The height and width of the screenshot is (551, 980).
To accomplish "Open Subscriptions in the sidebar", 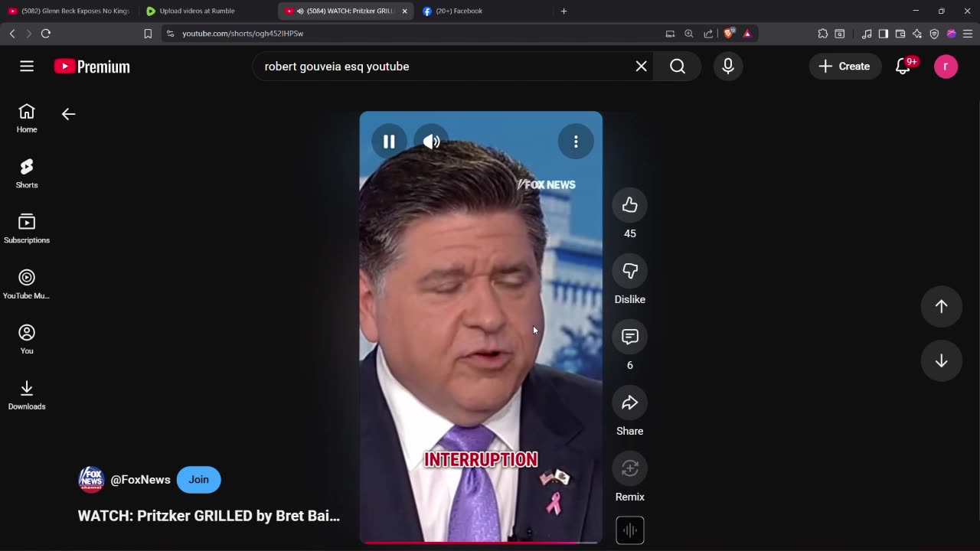I will coord(27,229).
